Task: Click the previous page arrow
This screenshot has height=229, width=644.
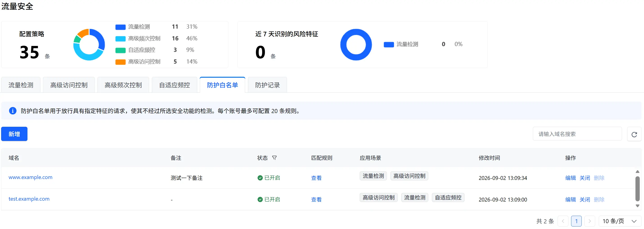Action: click(x=563, y=221)
